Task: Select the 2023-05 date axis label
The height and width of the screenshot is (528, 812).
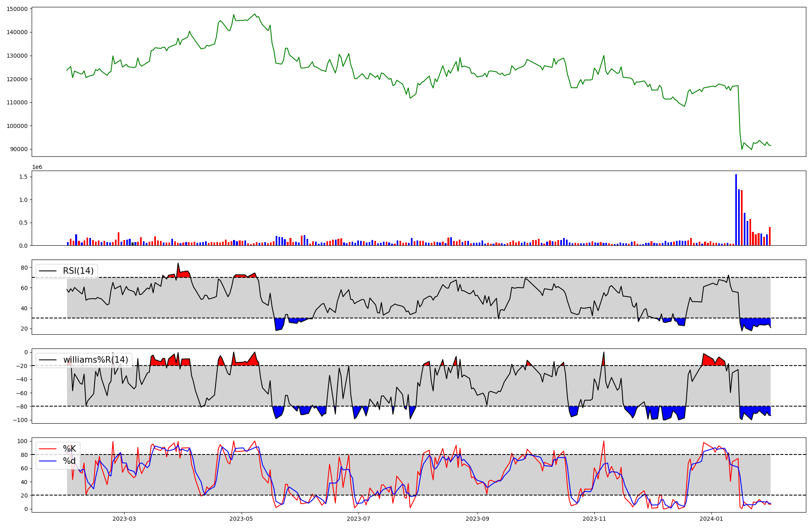Action: pos(242,519)
